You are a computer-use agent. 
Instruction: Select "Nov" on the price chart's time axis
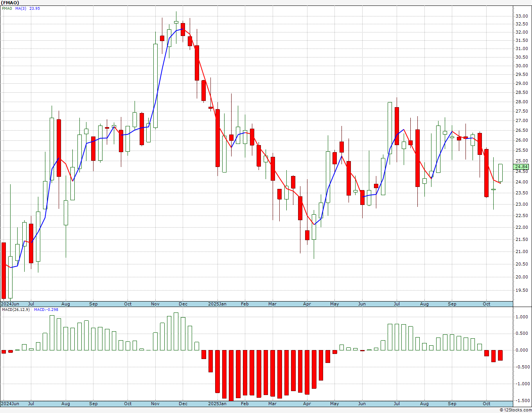click(155, 304)
